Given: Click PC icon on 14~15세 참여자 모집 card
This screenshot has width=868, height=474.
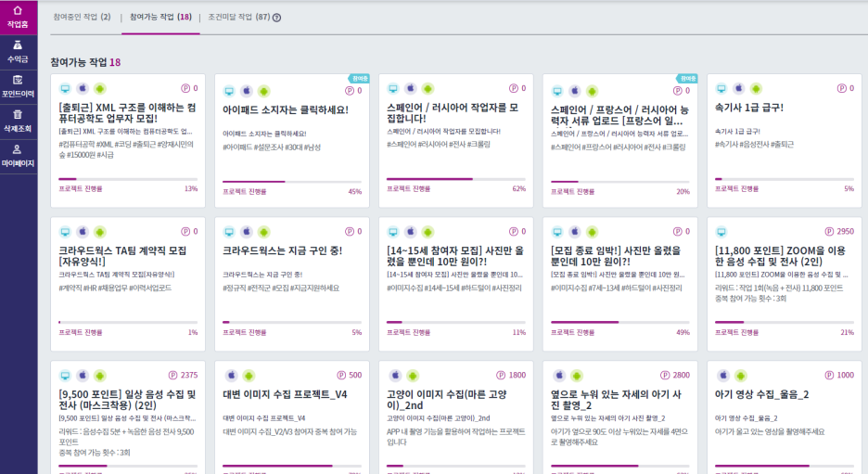Looking at the screenshot, I should [x=393, y=232].
